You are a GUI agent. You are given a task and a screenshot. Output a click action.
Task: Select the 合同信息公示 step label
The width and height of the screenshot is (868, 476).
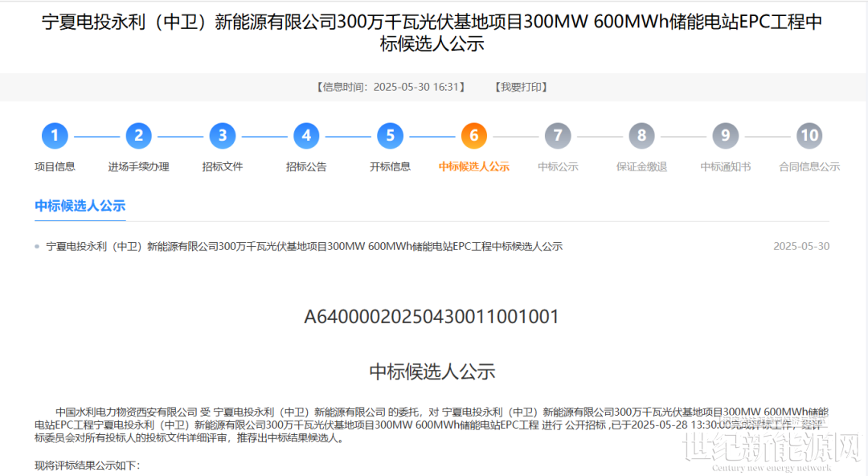(x=809, y=166)
